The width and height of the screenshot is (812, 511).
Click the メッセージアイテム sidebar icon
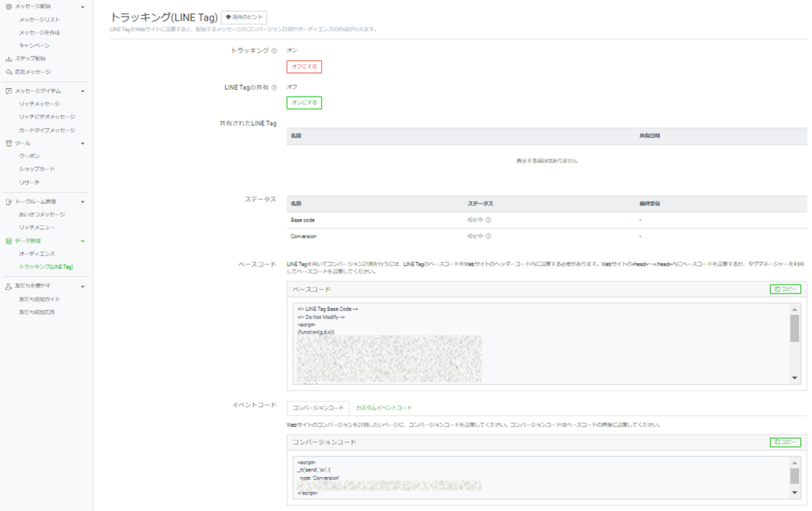(x=9, y=91)
